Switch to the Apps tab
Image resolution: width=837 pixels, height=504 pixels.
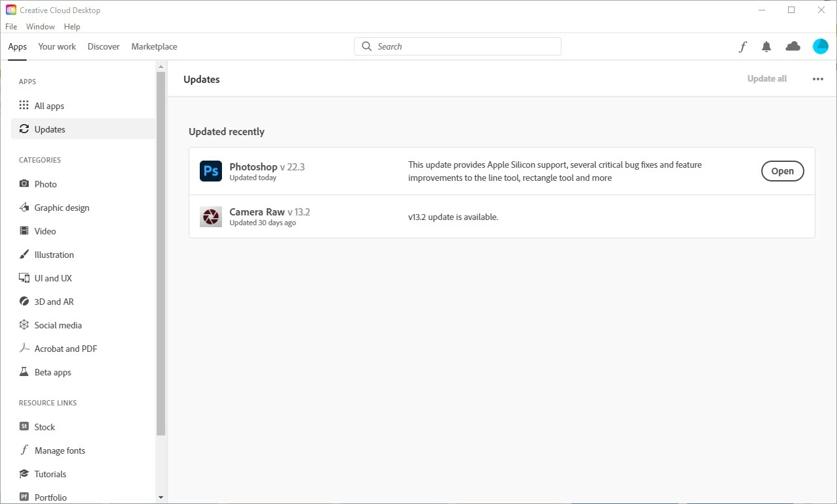coord(18,46)
